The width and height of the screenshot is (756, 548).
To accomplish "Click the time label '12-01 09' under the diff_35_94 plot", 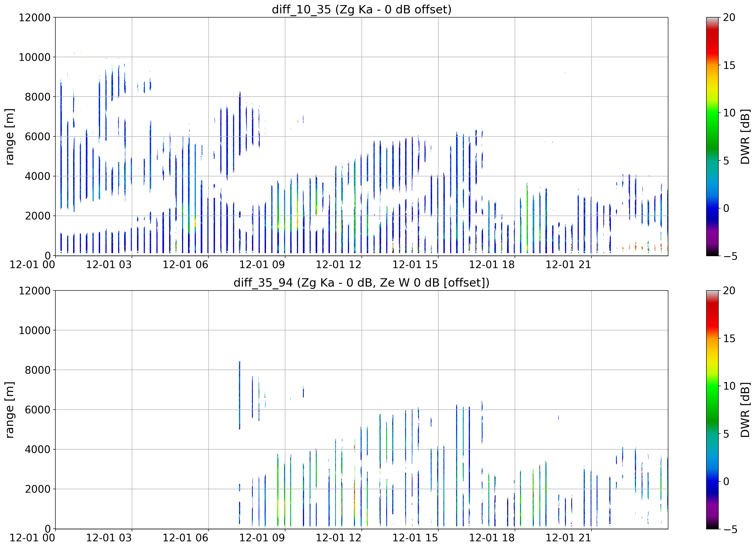I will [262, 538].
